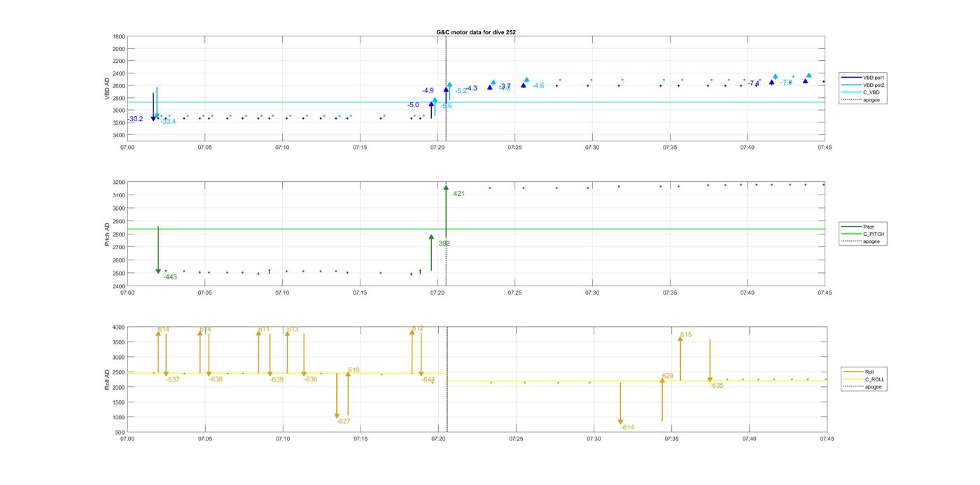Click the '500' tick on the Roll axis
Image resolution: width=980 pixels, height=485 pixels.
[x=120, y=433]
